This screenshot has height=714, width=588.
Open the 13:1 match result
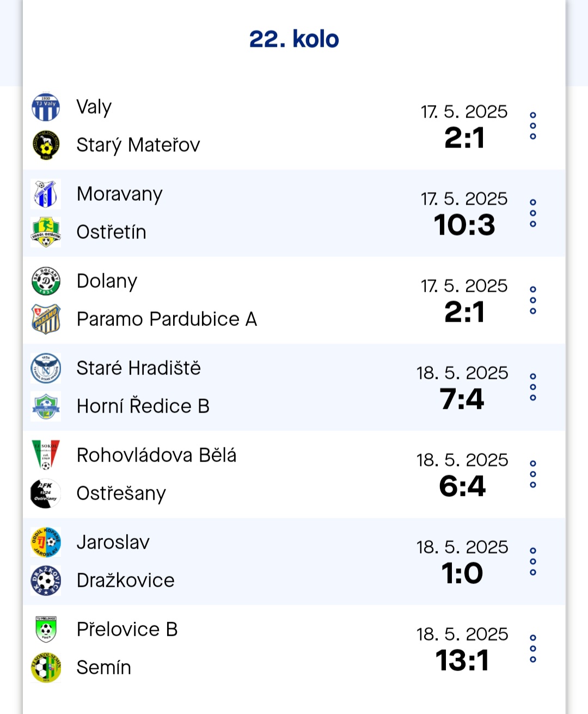coord(462,661)
